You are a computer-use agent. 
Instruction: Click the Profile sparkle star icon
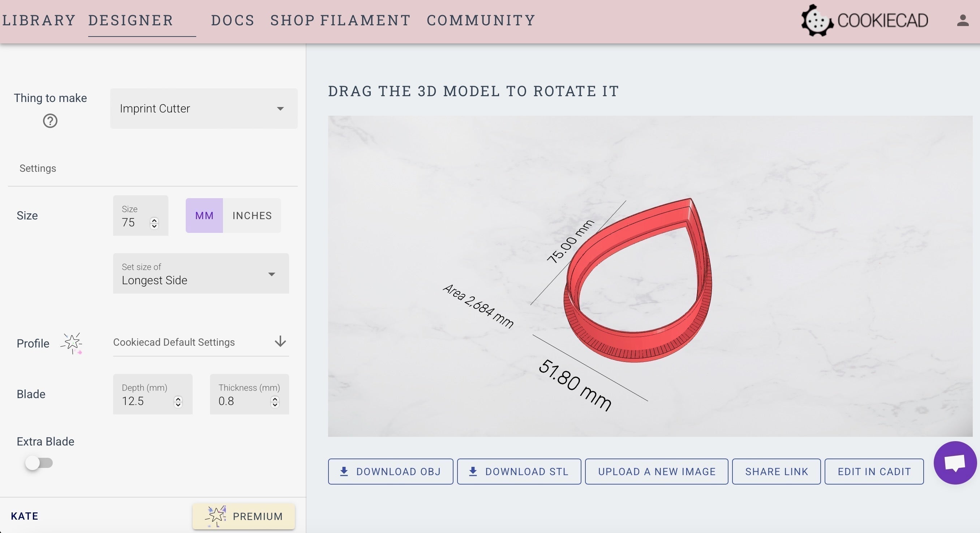pyautogui.click(x=72, y=343)
